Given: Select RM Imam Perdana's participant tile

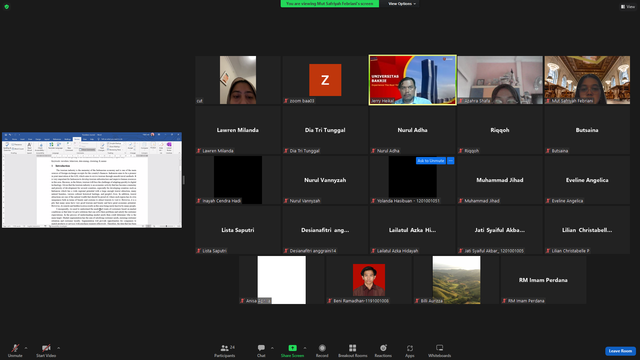Looking at the screenshot, I should pos(543,280).
